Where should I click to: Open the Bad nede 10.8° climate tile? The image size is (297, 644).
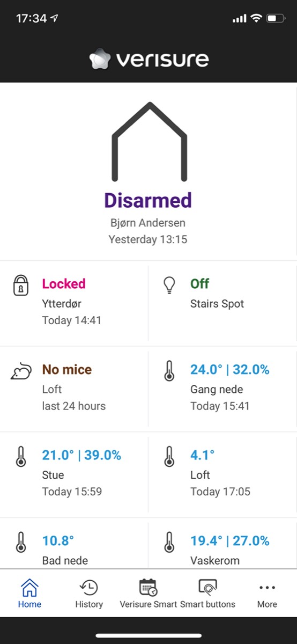[74, 543]
